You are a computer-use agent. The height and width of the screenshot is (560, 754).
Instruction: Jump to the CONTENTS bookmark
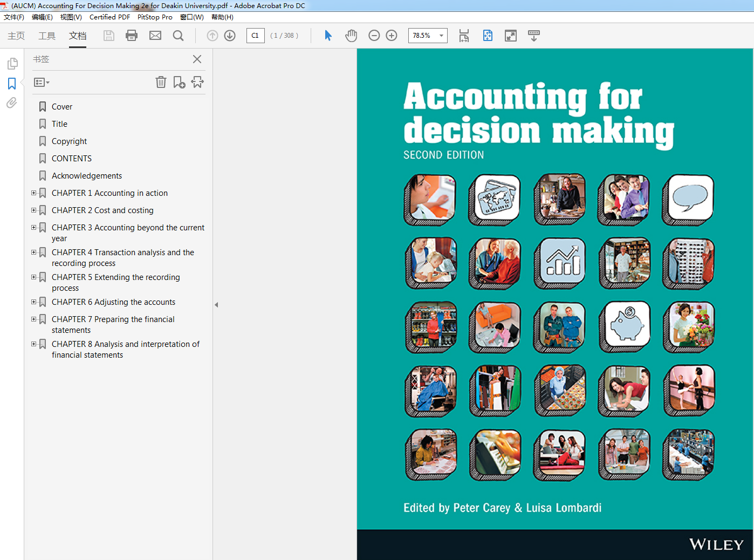72,159
